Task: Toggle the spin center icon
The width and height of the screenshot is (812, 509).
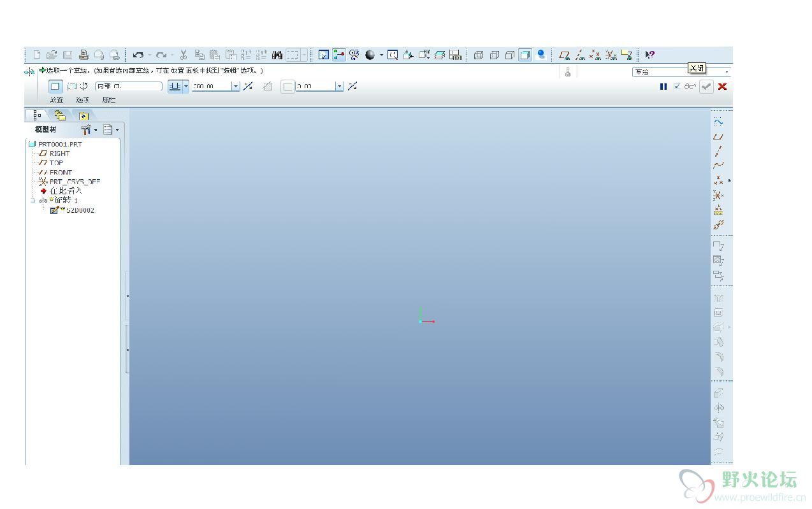Action: pos(339,55)
